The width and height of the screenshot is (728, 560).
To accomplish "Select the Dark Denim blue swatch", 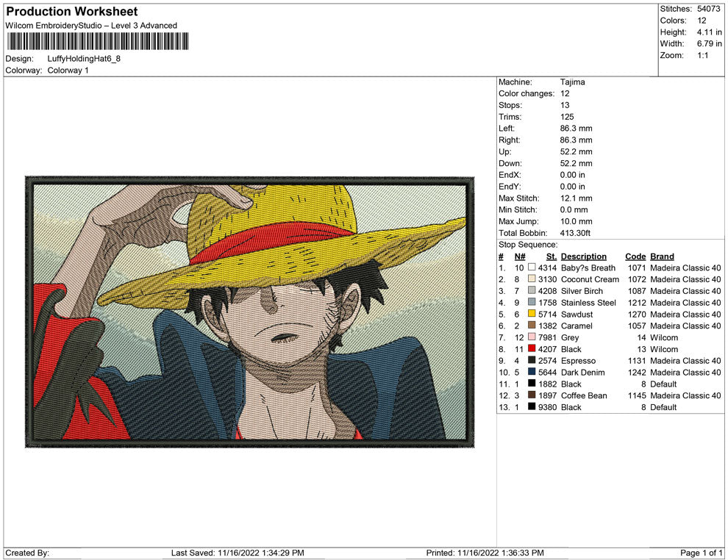I will point(532,372).
